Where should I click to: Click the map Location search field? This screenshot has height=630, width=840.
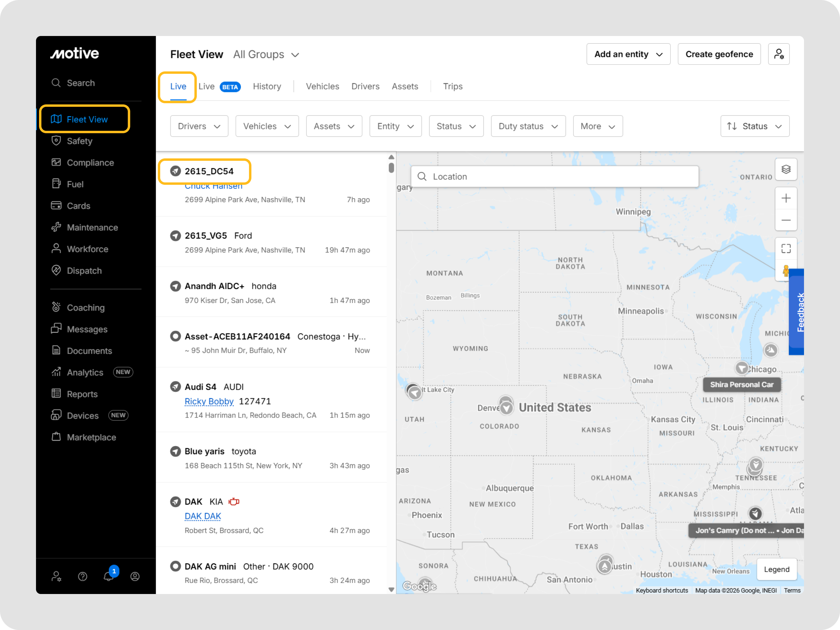click(554, 177)
